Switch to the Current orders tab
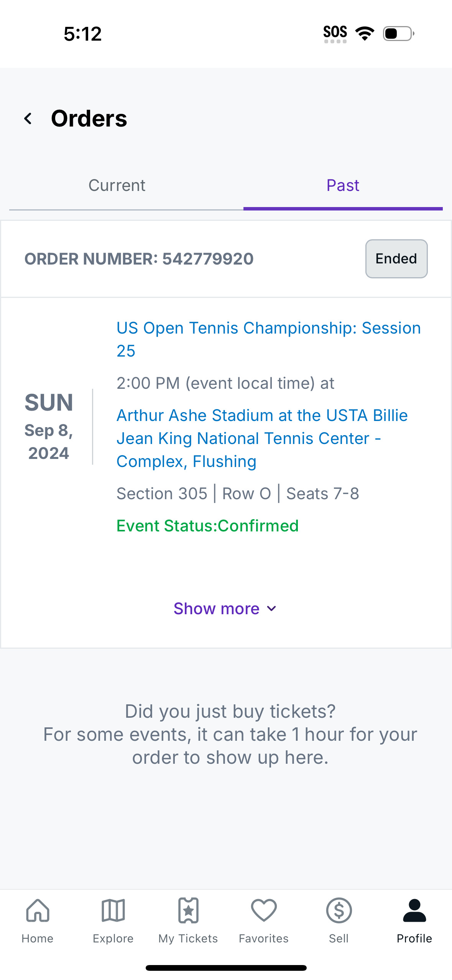The height and width of the screenshot is (980, 452). 117,185
